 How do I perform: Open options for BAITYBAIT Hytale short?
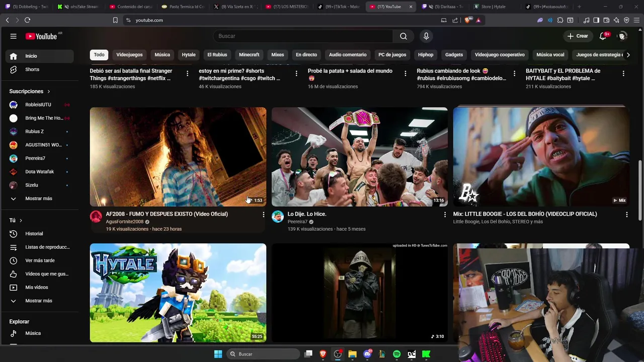(623, 73)
